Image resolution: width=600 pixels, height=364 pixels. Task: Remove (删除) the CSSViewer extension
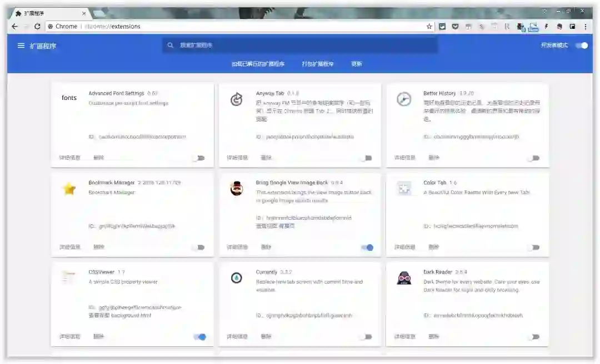point(99,336)
